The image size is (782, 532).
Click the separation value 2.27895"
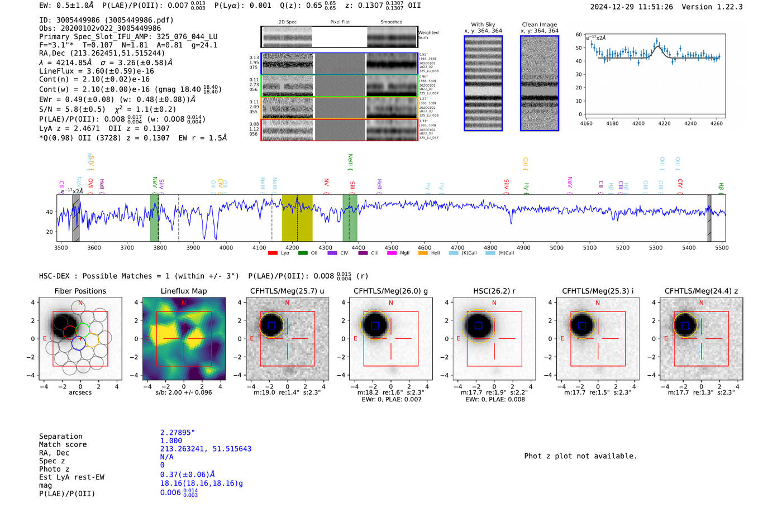tap(177, 433)
